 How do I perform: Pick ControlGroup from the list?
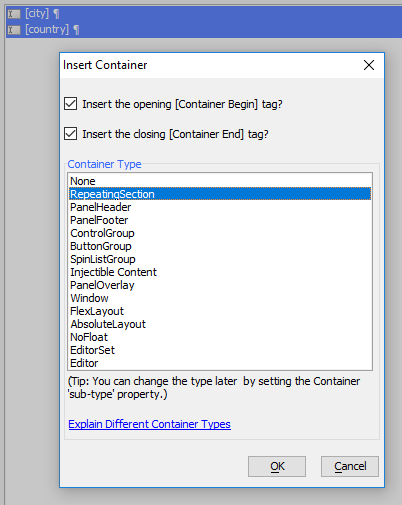pos(220,233)
